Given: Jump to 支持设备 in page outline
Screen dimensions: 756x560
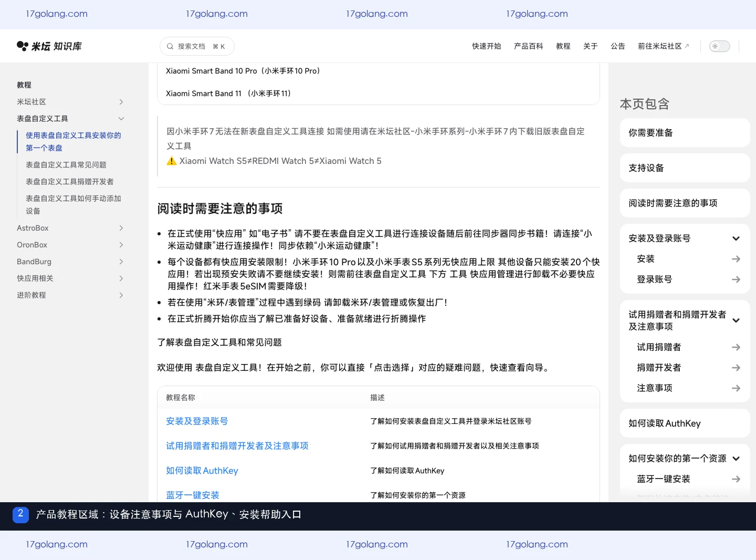Looking at the screenshot, I should pos(685,168).
